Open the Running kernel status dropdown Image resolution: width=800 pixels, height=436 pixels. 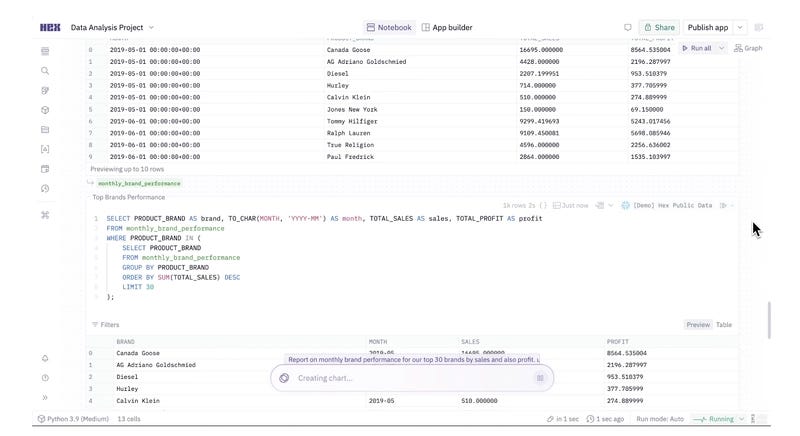(741, 419)
